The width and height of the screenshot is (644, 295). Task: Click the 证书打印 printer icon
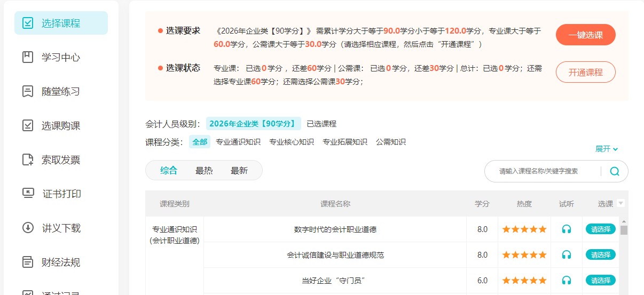tap(28, 193)
